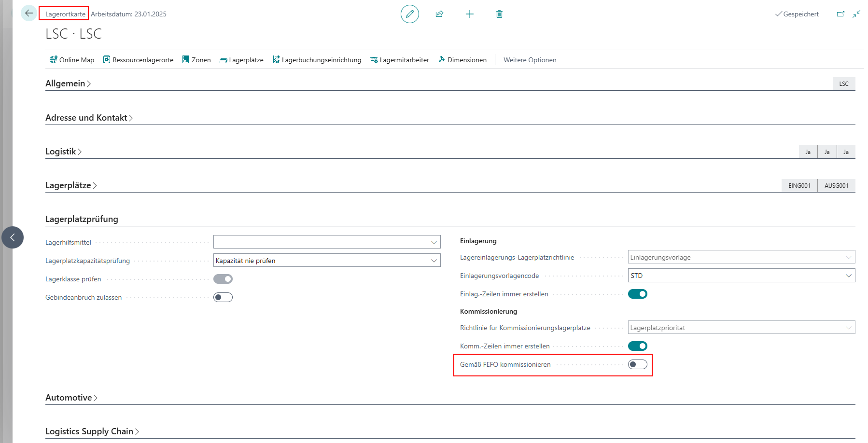Click the trash delete icon

[x=499, y=14]
